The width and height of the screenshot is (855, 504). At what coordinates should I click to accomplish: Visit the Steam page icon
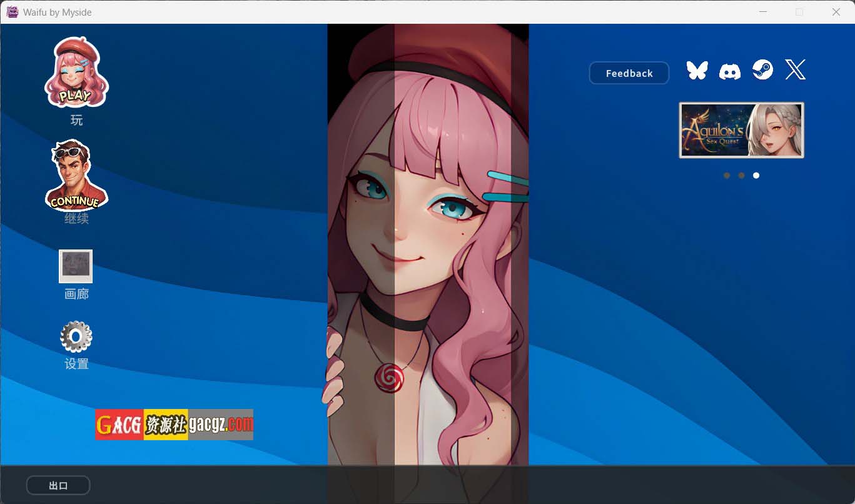[x=762, y=69]
